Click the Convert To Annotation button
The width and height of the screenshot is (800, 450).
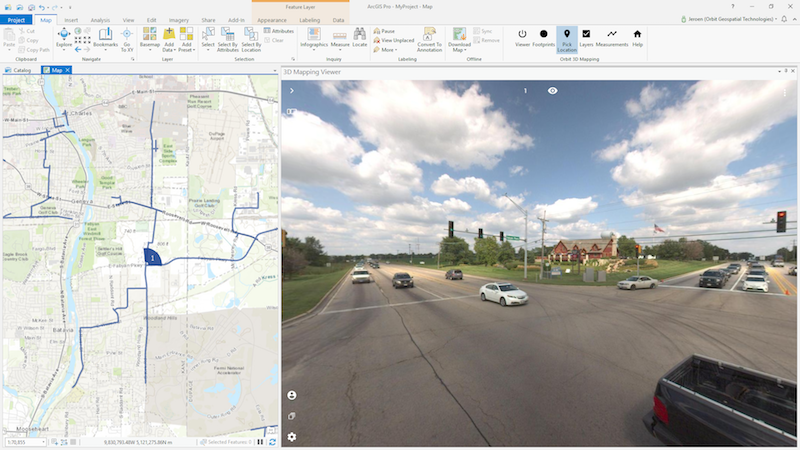[x=429, y=38]
